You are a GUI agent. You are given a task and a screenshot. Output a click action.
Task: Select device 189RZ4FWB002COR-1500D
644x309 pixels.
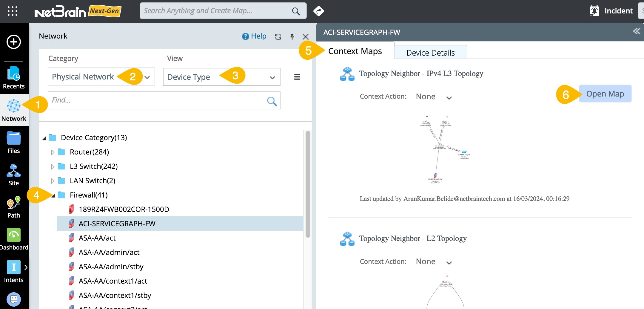124,209
